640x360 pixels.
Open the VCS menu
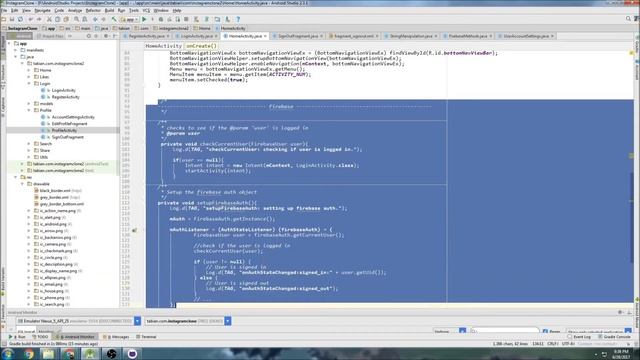(x=146, y=10)
